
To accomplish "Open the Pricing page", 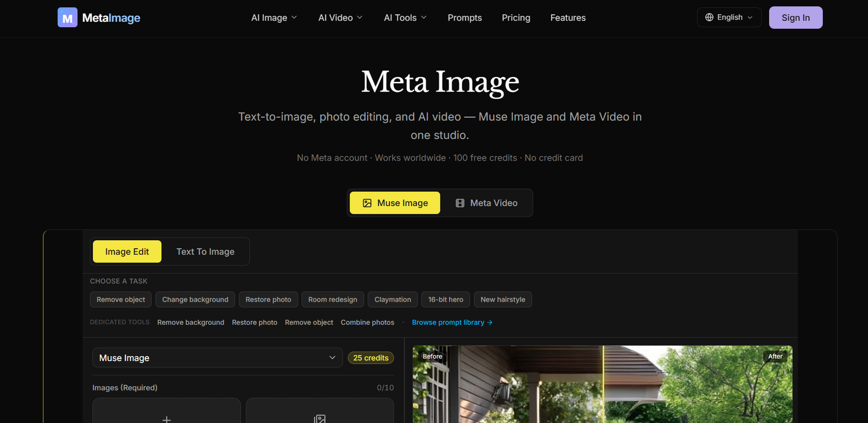I will 516,18.
